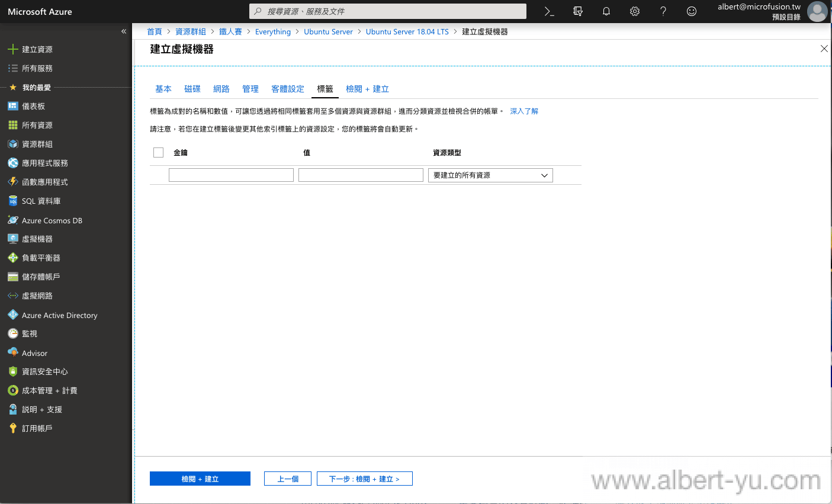Click the 所有資源 grid icon
Image resolution: width=832 pixels, height=504 pixels.
(x=13, y=125)
